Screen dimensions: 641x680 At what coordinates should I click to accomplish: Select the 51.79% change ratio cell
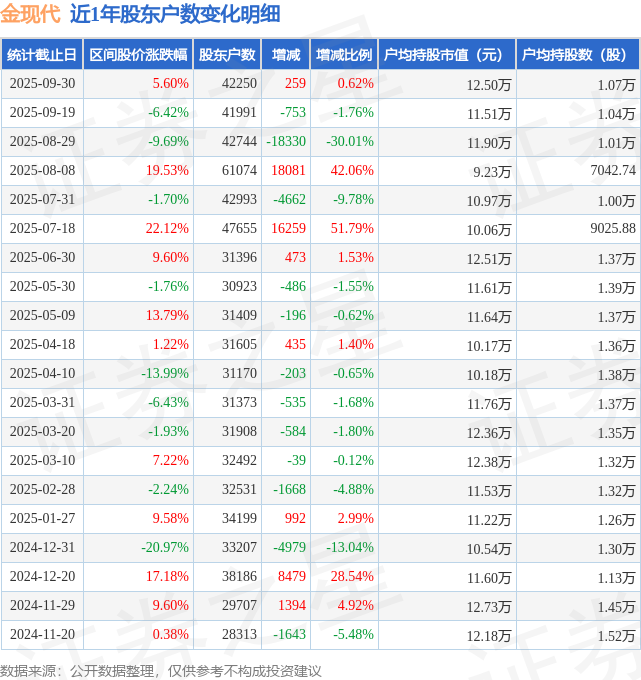coord(352,229)
